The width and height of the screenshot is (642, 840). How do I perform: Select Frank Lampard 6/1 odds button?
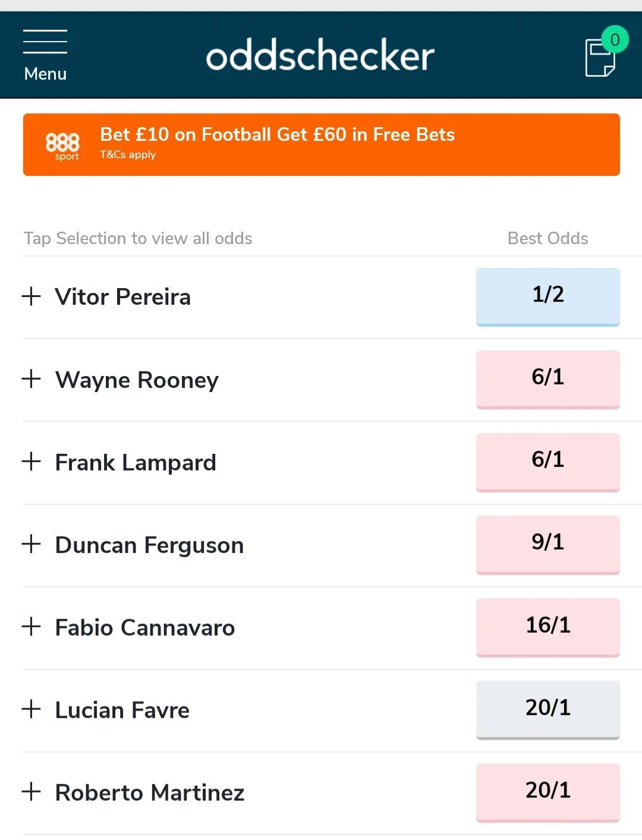[547, 461]
